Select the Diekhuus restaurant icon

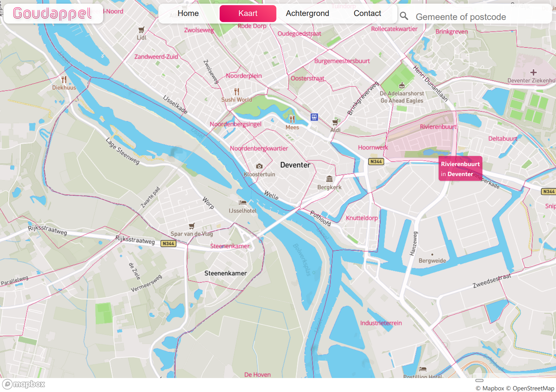coord(64,80)
